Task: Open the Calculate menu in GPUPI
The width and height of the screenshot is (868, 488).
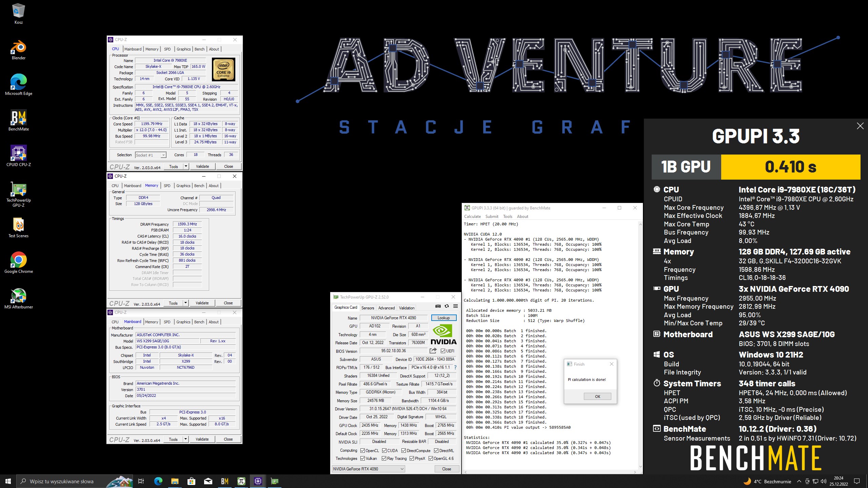Action: (x=472, y=217)
